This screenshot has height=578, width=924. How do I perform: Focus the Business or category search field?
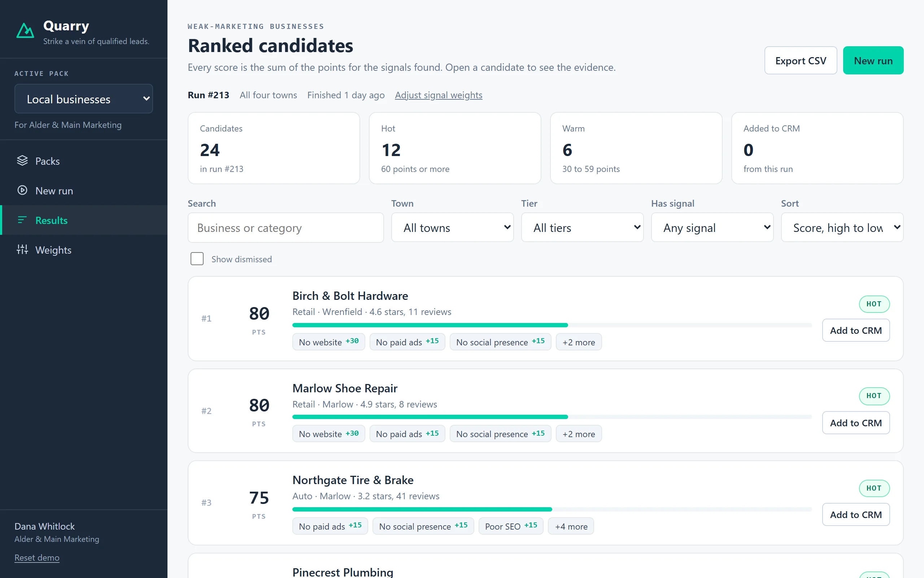tap(286, 228)
